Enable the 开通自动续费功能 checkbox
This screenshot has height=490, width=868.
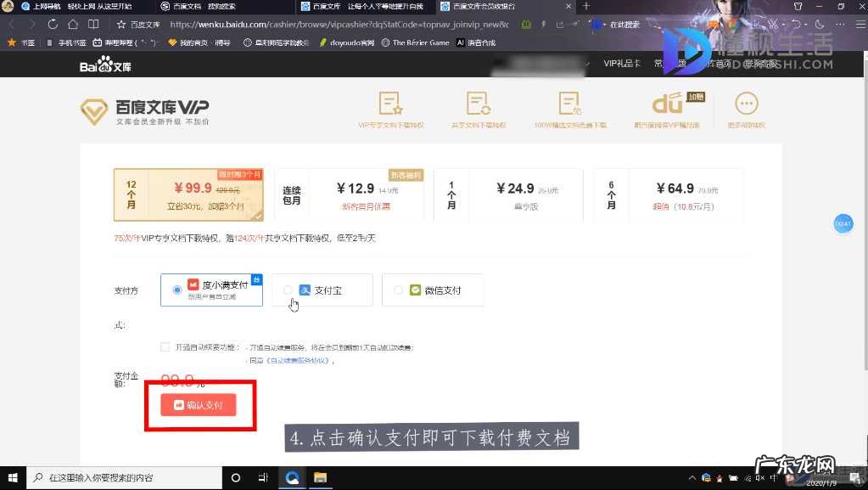pyautogui.click(x=165, y=346)
